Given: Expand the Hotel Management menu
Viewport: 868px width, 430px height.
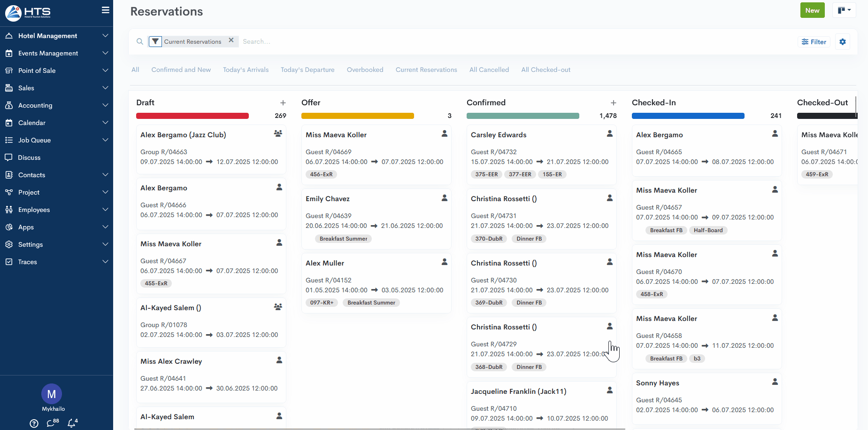Looking at the screenshot, I should 56,36.
